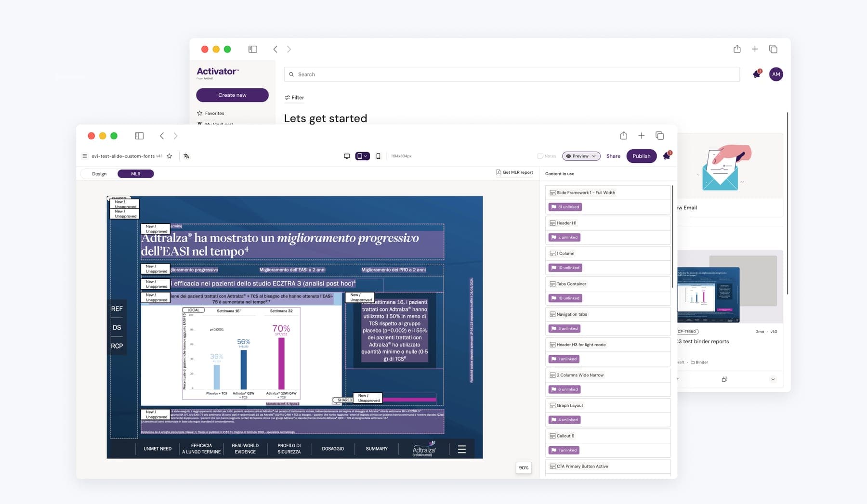The width and height of the screenshot is (867, 504).
Task: Show tab overview in editor window
Action: [x=660, y=136]
